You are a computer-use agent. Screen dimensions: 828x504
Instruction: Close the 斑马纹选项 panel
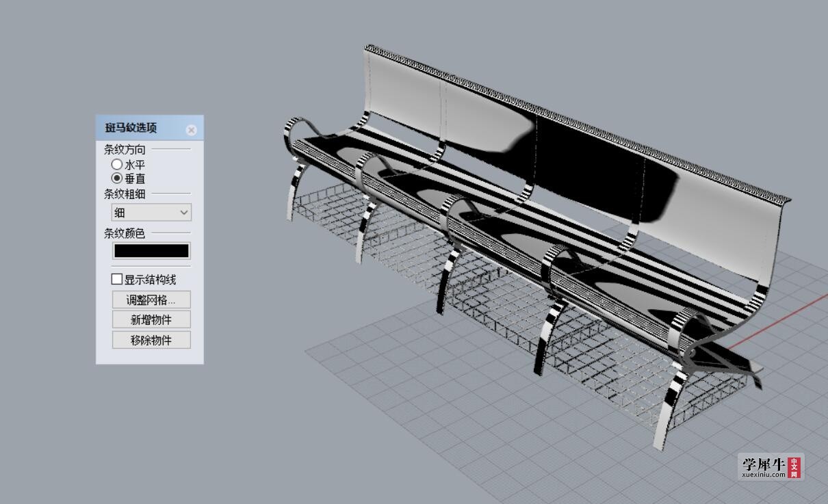click(x=191, y=130)
